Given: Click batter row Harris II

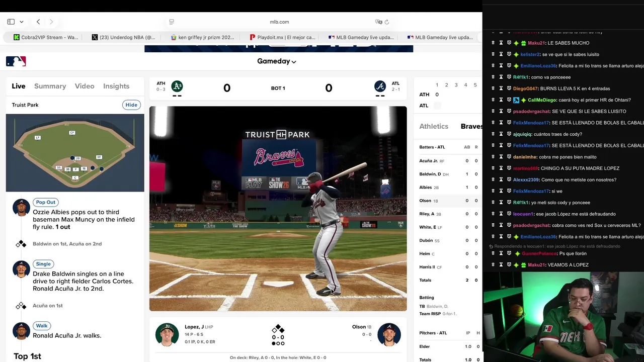Looking at the screenshot, I should tap(449, 267).
